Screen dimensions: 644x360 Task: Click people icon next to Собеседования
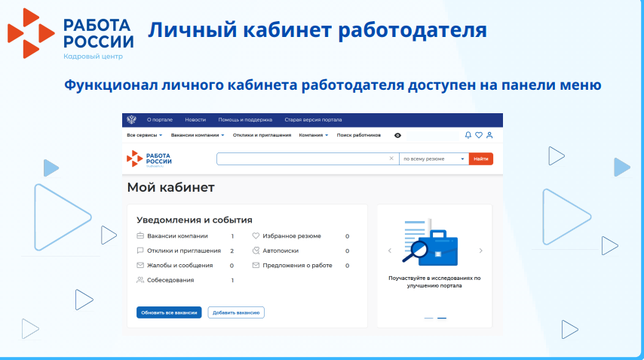(x=140, y=280)
